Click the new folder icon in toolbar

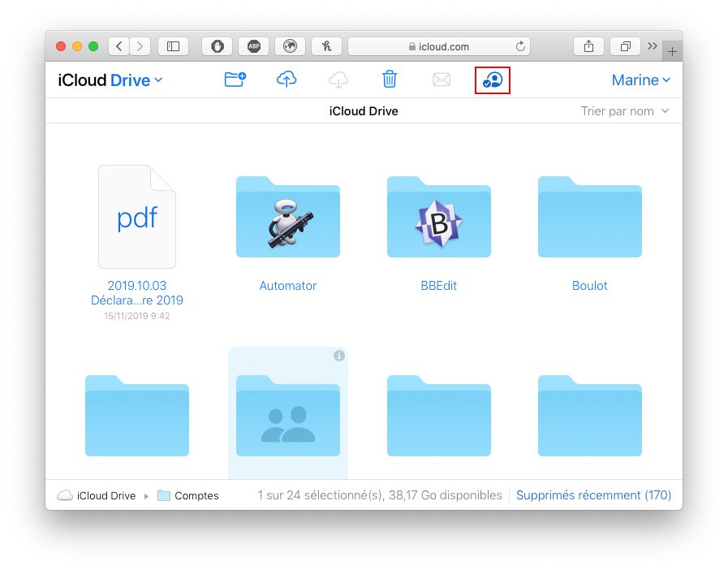pyautogui.click(x=235, y=80)
